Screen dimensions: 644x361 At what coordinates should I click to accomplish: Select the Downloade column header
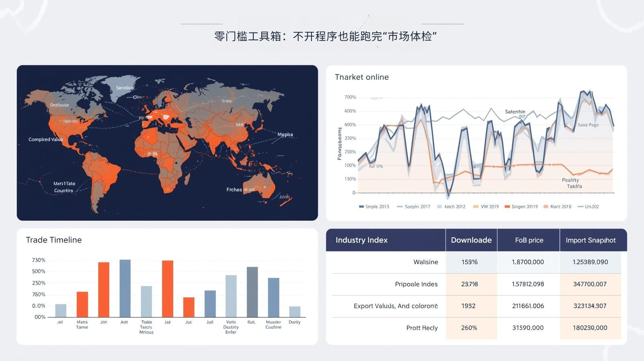click(x=471, y=240)
